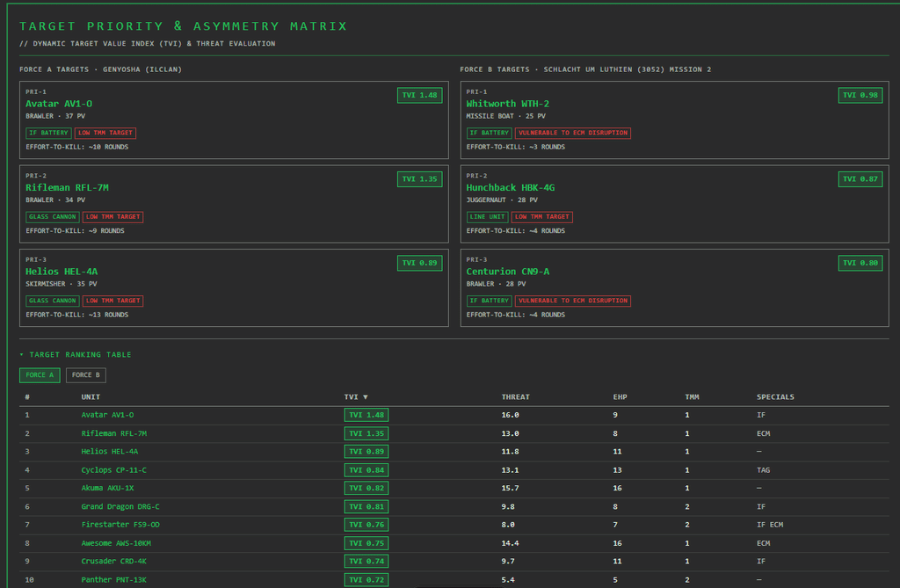Click TVI 0.81 badge in Grand Dragon row
The height and width of the screenshot is (588, 900).
pos(367,506)
